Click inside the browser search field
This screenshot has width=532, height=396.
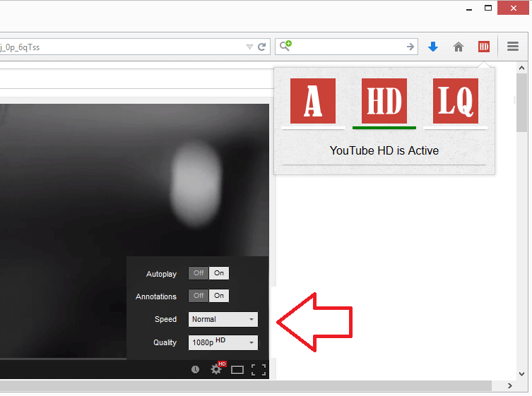click(348, 47)
